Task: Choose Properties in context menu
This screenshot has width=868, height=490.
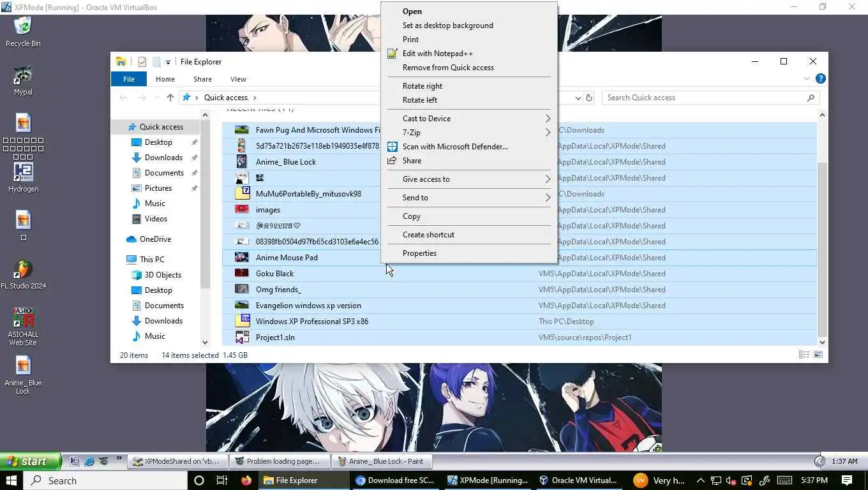Action: (x=468, y=253)
